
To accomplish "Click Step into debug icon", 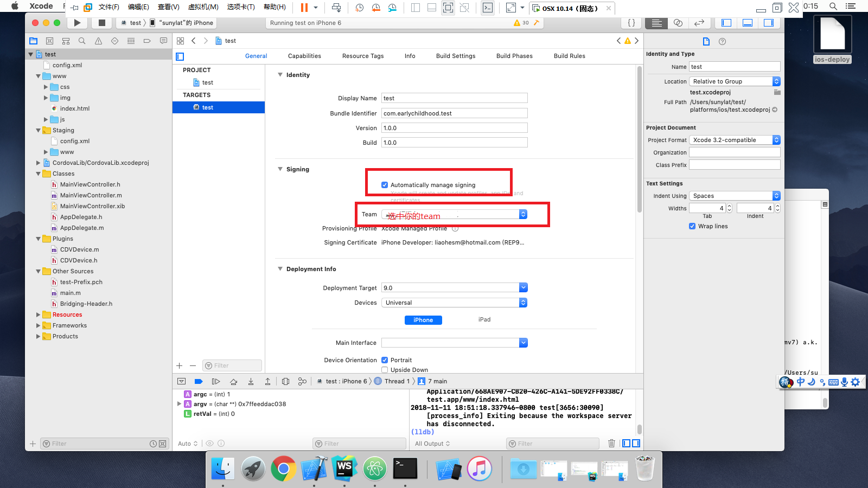I will (x=251, y=381).
